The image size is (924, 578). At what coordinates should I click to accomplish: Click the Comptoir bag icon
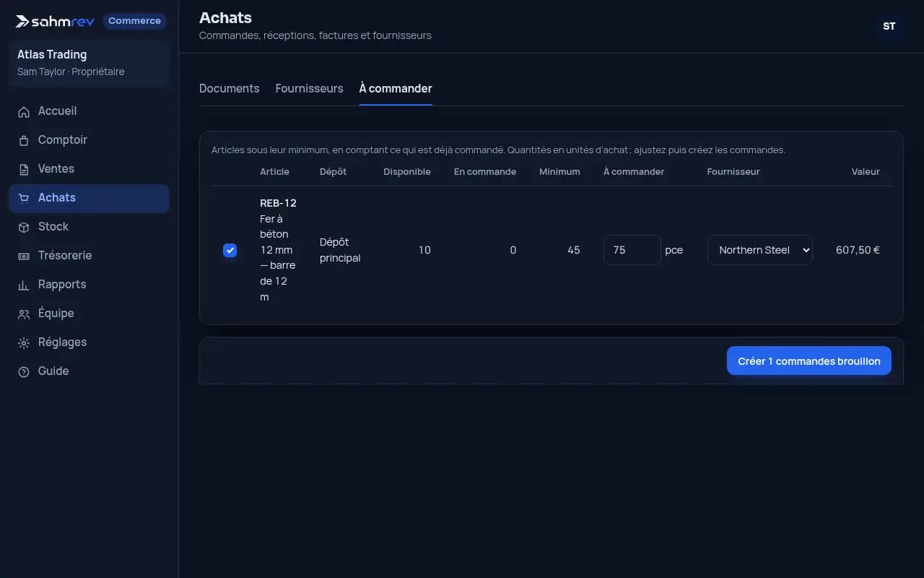point(24,140)
